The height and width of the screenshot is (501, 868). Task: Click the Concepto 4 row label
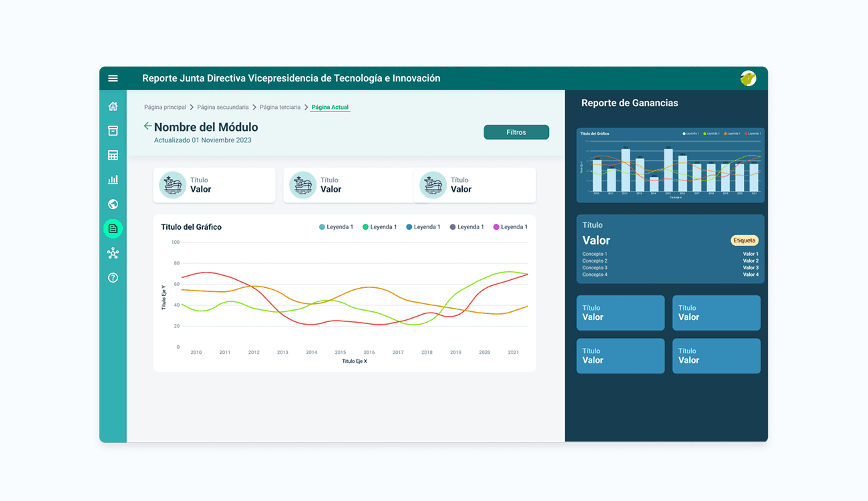[595, 275]
